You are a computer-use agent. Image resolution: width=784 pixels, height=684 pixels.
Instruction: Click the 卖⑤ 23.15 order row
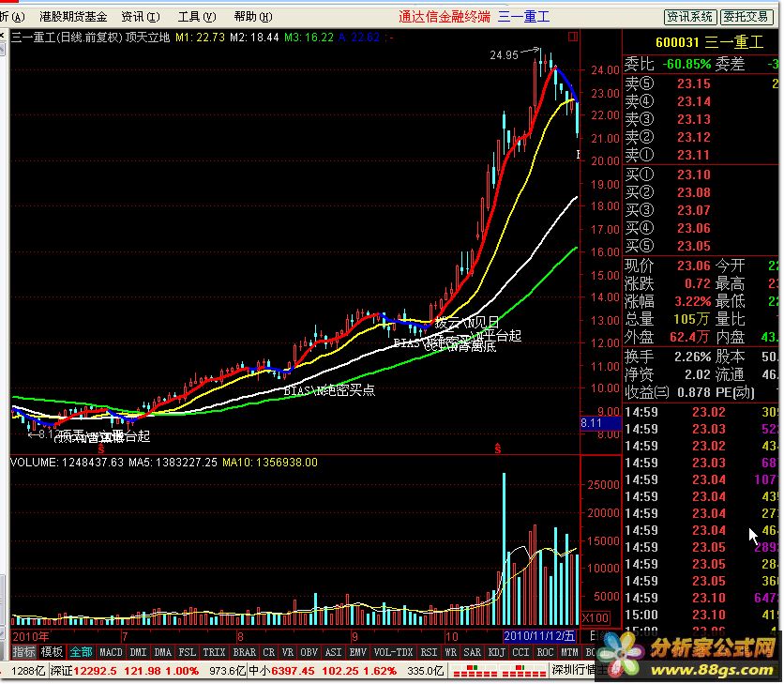[700, 84]
